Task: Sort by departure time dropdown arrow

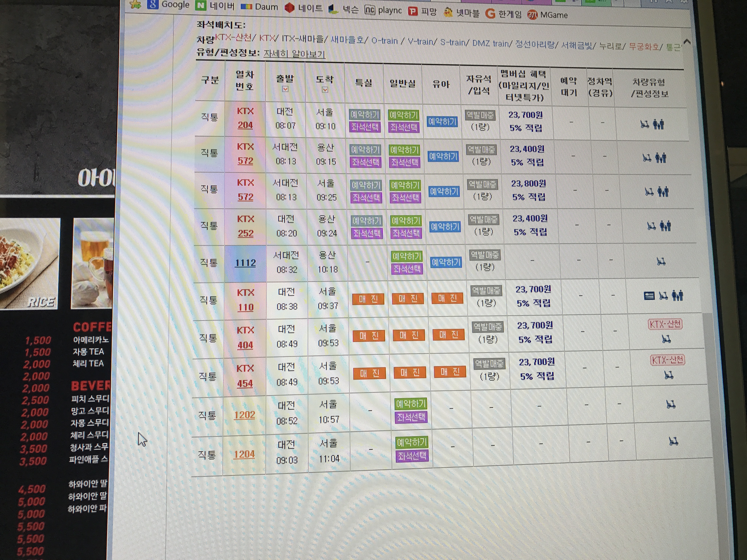Action: (285, 89)
